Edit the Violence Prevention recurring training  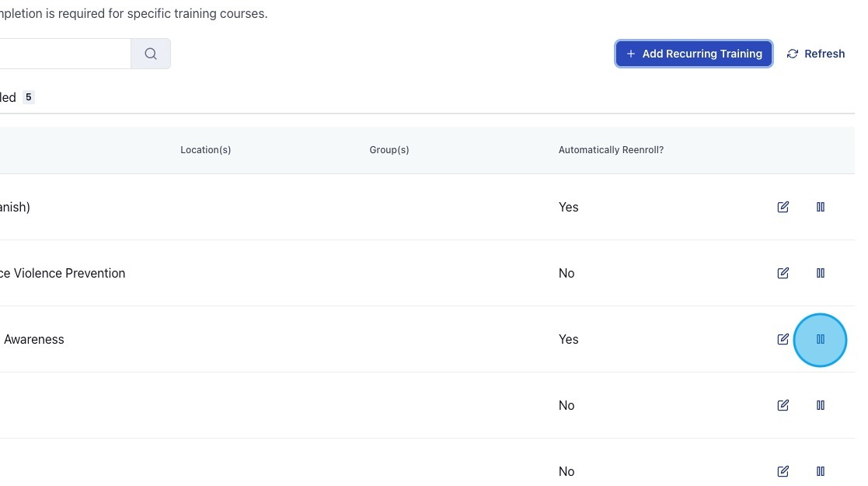783,273
